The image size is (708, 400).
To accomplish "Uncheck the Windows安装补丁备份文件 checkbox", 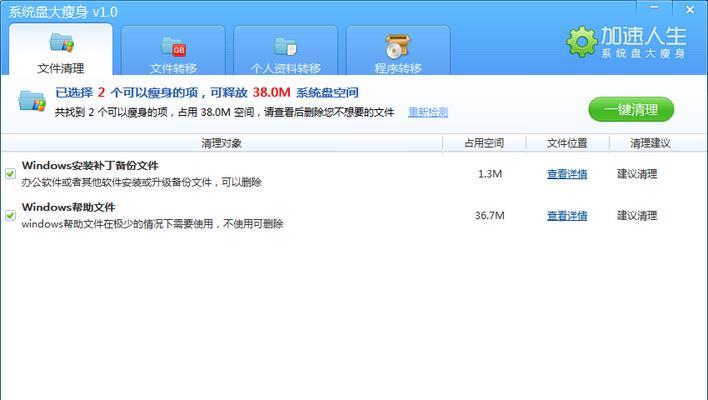I will [x=10, y=173].
